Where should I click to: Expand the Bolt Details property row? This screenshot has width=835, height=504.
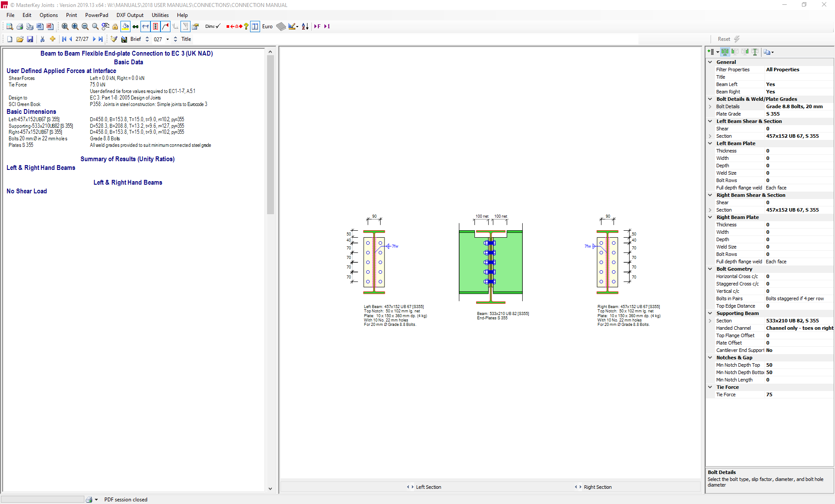710,106
